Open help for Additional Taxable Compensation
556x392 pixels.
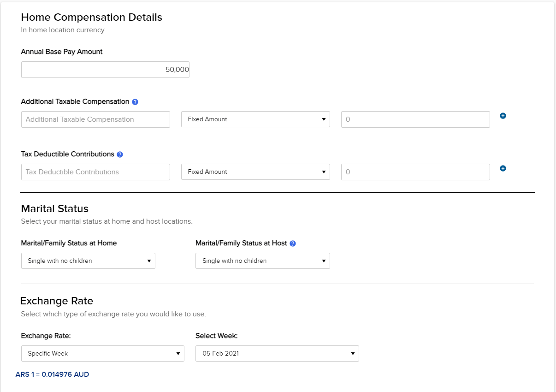(x=135, y=101)
